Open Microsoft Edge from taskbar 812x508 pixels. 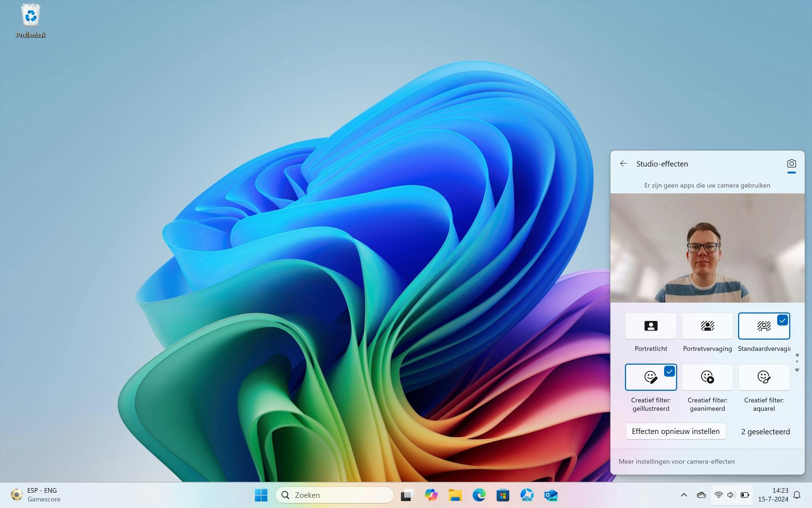pyautogui.click(x=479, y=495)
